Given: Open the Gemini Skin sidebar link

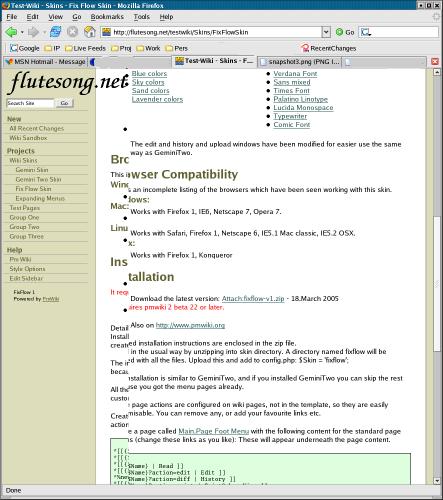Looking at the screenshot, I should (x=32, y=170).
